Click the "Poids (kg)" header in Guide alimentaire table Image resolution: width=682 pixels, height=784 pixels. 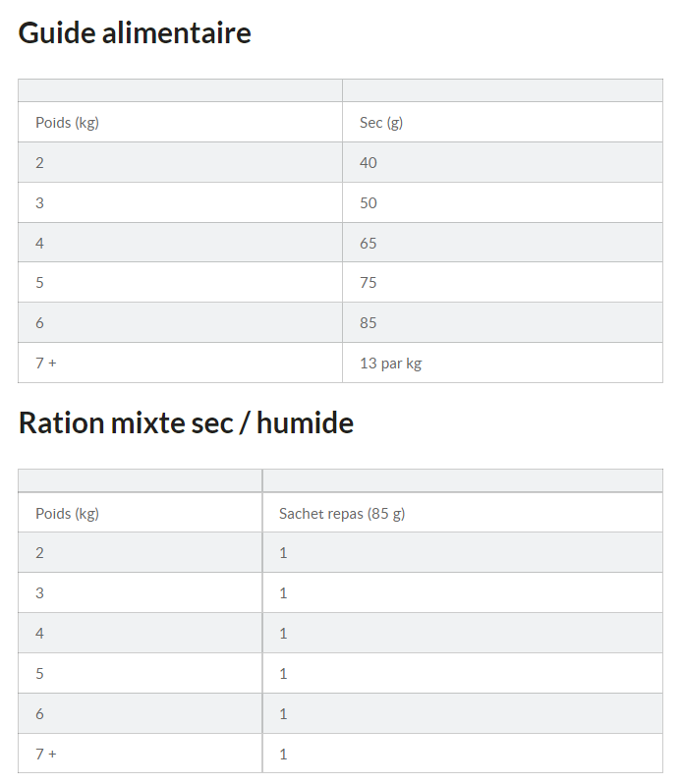[67, 123]
